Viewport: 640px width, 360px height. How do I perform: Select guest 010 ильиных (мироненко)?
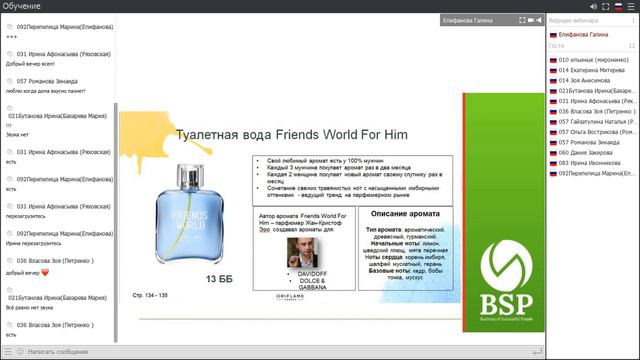(x=593, y=60)
